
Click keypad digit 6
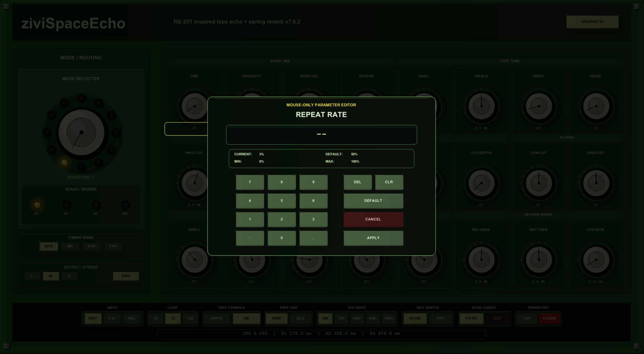pyautogui.click(x=313, y=201)
